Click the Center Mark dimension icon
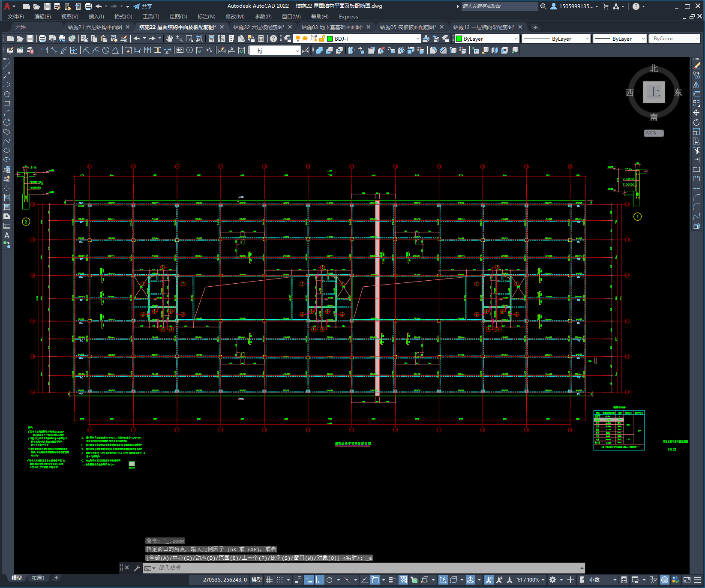Screen dimensions: 705x588 tap(189, 50)
